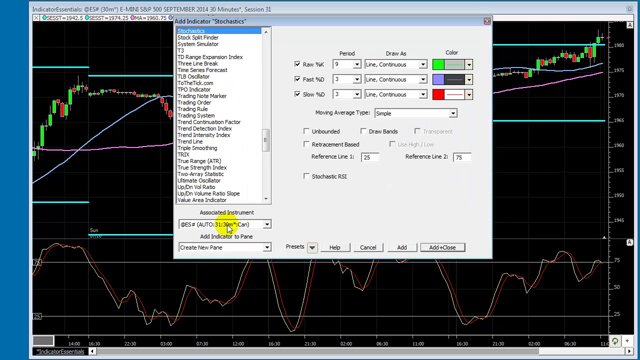Click the disabled Use High / Low checkbox
Image resolution: width=640 pixels, height=360 pixels.
tap(392, 144)
